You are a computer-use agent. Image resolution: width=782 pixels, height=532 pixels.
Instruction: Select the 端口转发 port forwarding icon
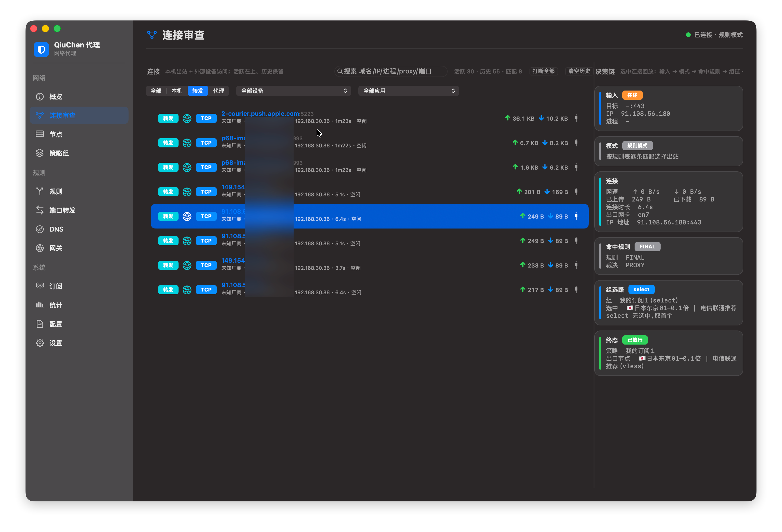[40, 210]
